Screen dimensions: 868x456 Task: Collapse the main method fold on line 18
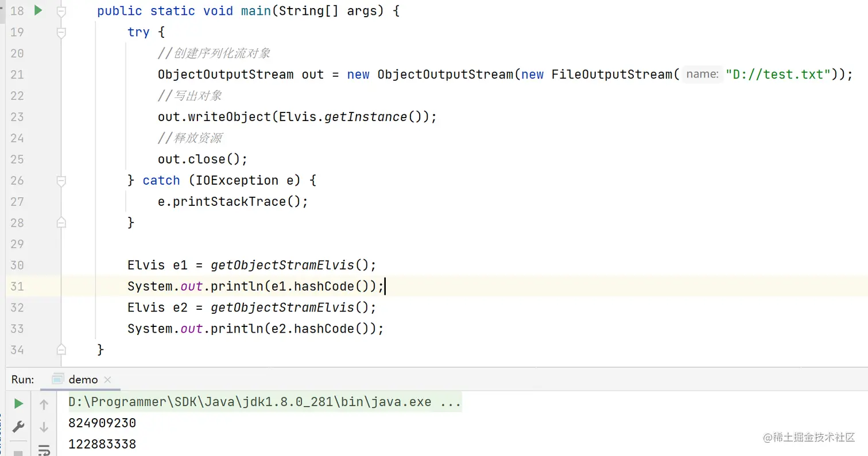[x=61, y=11]
